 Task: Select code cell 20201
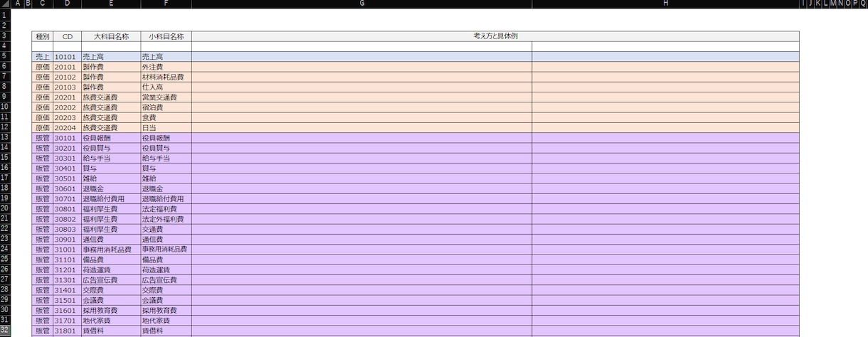(x=67, y=97)
